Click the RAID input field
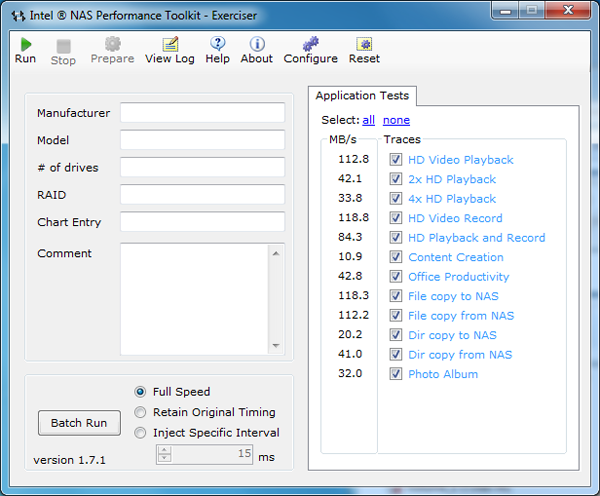Screen dimensions: 600x496 tap(202, 194)
